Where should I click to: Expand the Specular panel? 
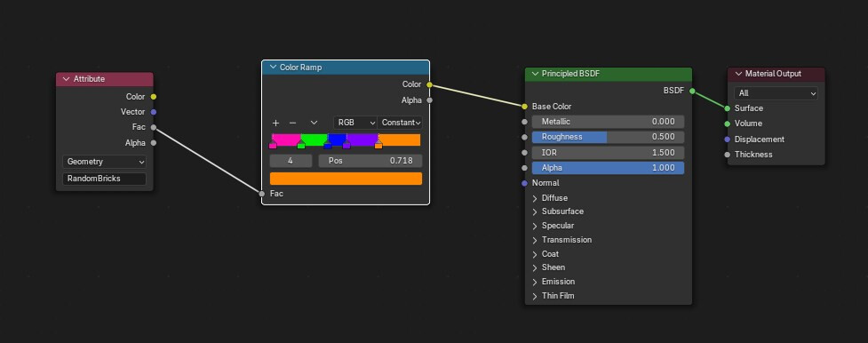tap(535, 226)
